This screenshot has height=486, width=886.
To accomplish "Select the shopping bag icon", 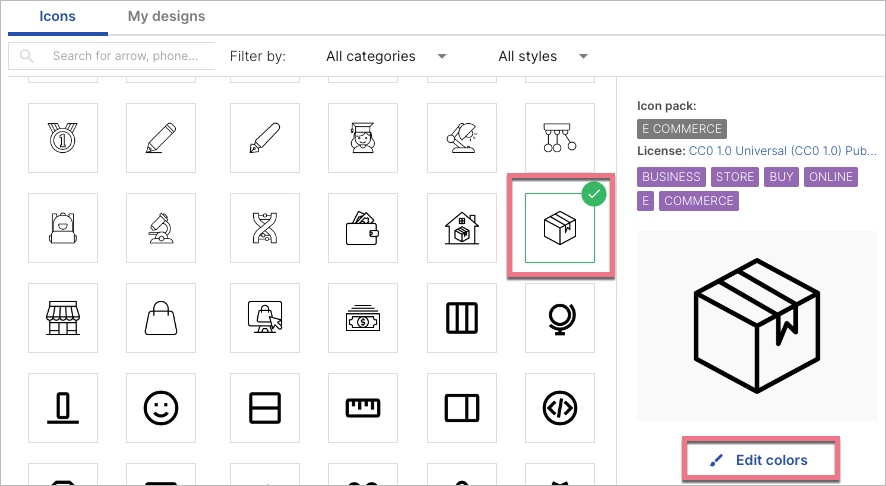I will tap(160, 318).
